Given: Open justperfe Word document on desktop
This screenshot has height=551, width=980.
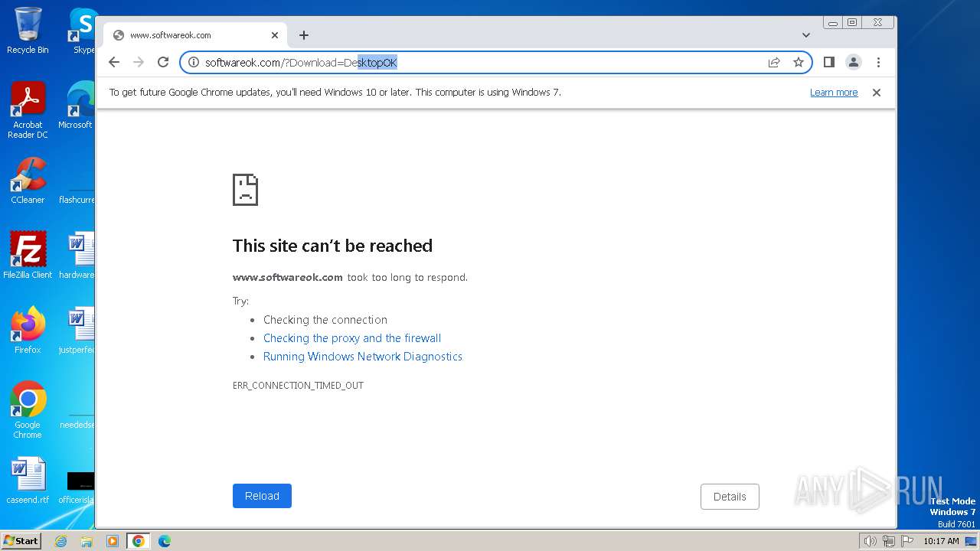Looking at the screenshot, I should point(78,330).
